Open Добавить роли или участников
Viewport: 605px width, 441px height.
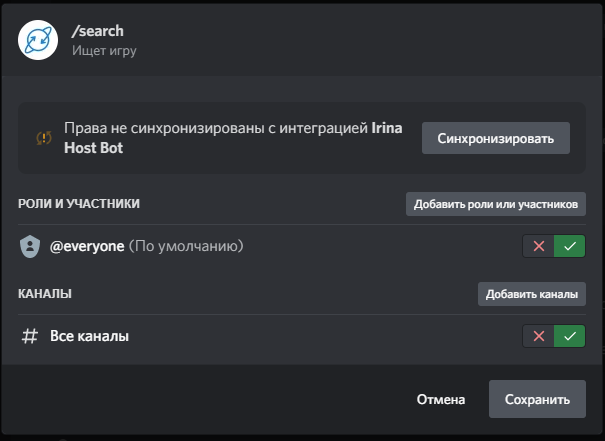click(495, 204)
